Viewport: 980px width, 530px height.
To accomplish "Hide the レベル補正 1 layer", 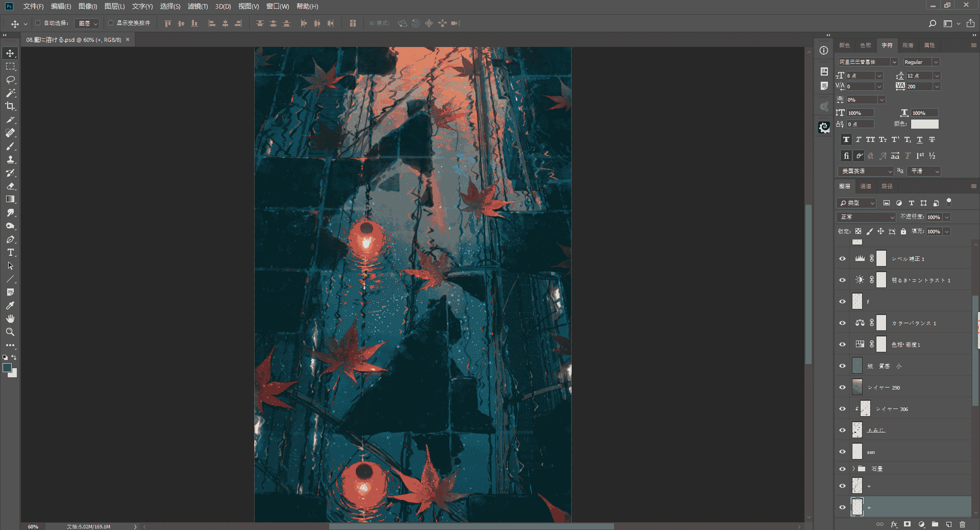I will 842,258.
